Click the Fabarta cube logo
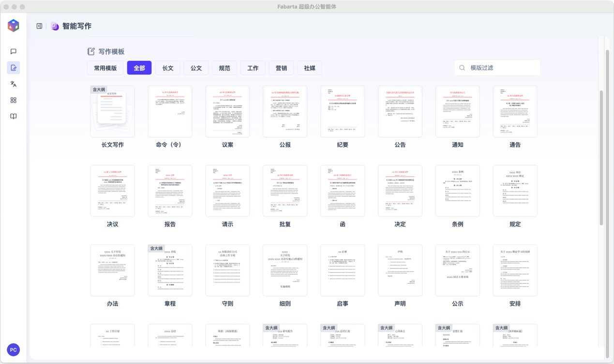The image size is (614, 364). (14, 26)
